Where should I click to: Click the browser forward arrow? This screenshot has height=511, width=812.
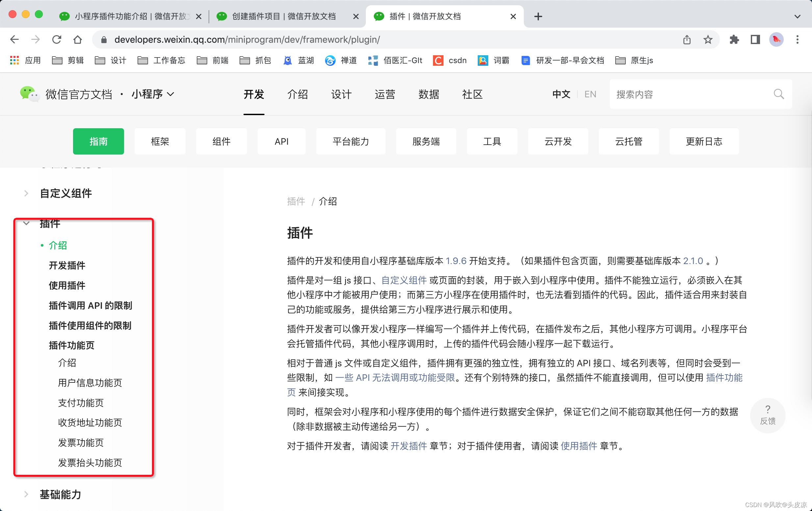[36, 39]
